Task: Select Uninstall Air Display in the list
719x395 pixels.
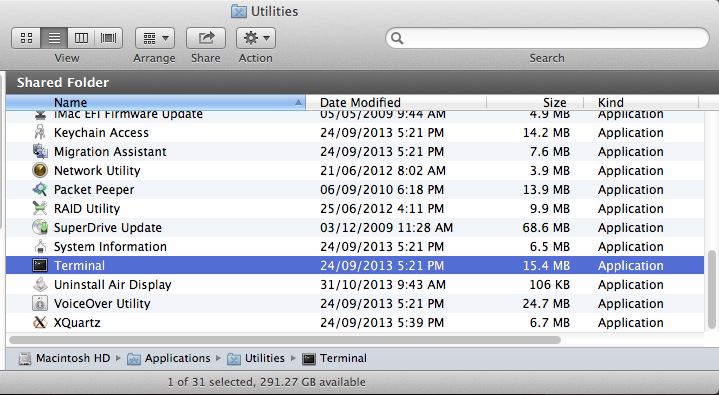Action: tap(113, 285)
